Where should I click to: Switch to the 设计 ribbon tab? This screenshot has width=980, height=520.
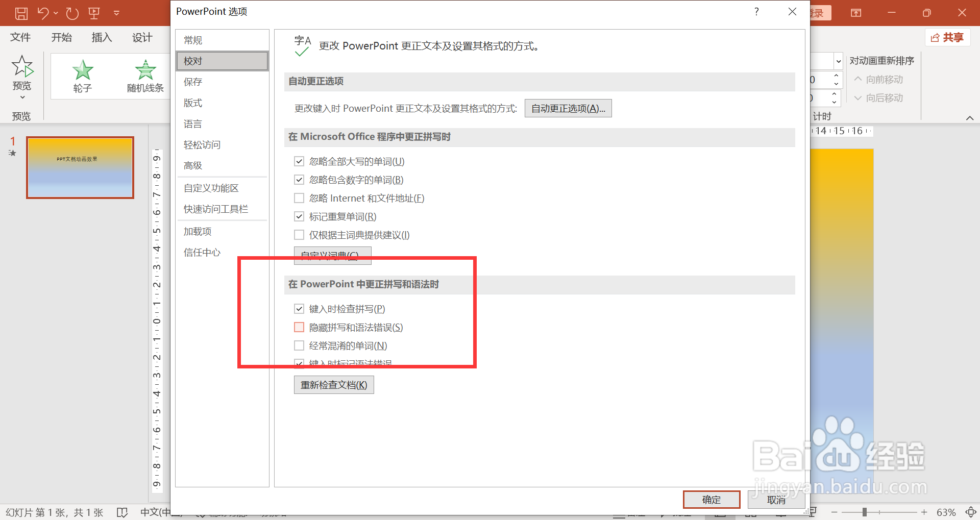pyautogui.click(x=142, y=37)
